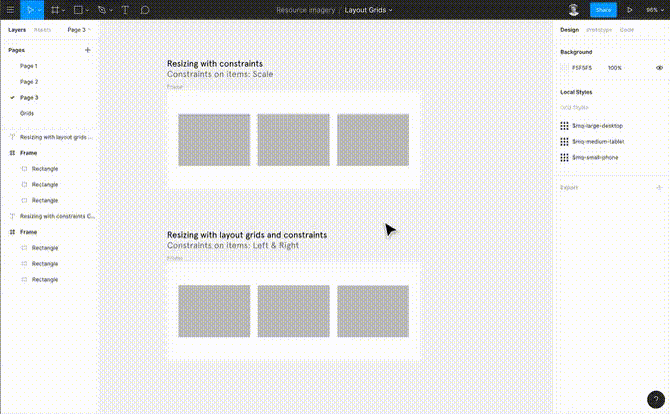This screenshot has height=414, width=670.
Task: Click grid icon beside $mq-medium-tablet
Action: coord(564,141)
